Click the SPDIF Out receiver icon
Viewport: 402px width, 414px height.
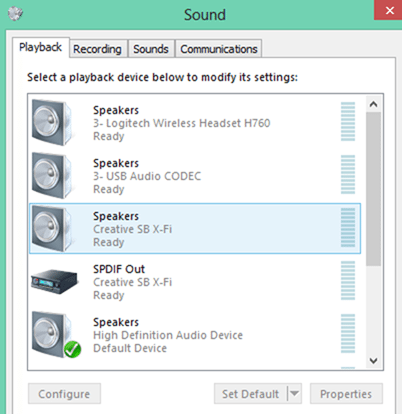55,282
